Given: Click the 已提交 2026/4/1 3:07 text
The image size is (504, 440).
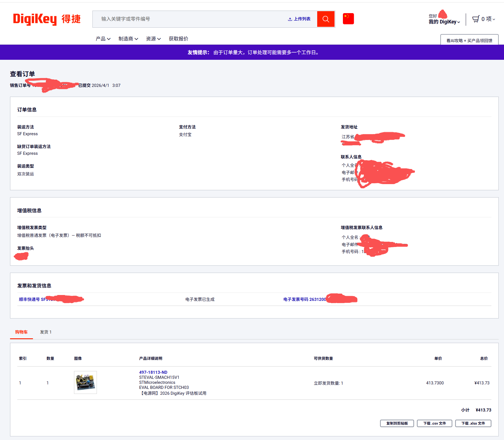Looking at the screenshot, I should tap(99, 85).
